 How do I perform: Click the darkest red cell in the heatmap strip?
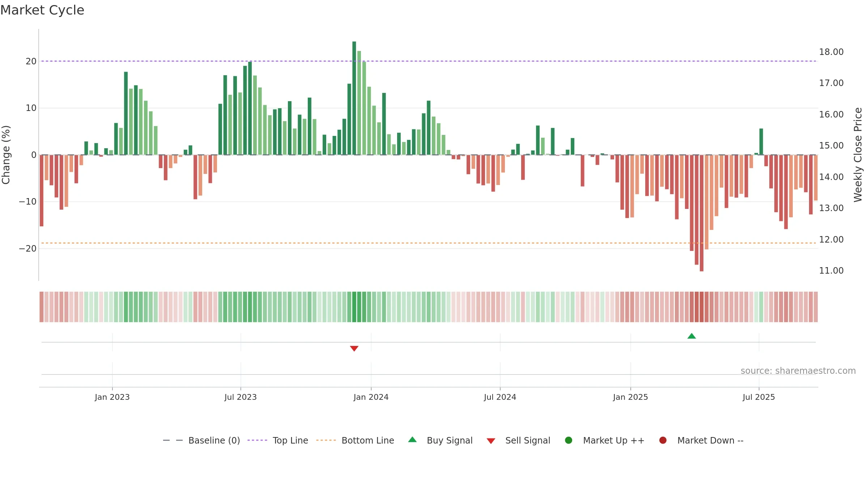702,307
